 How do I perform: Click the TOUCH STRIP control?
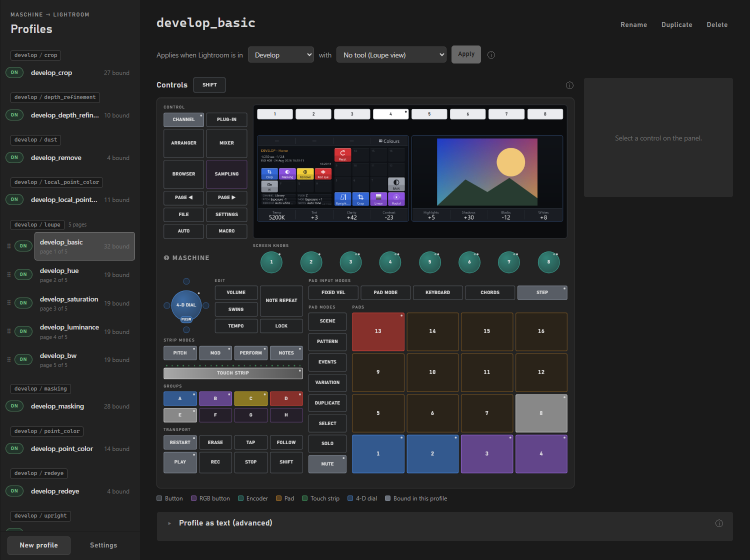233,373
